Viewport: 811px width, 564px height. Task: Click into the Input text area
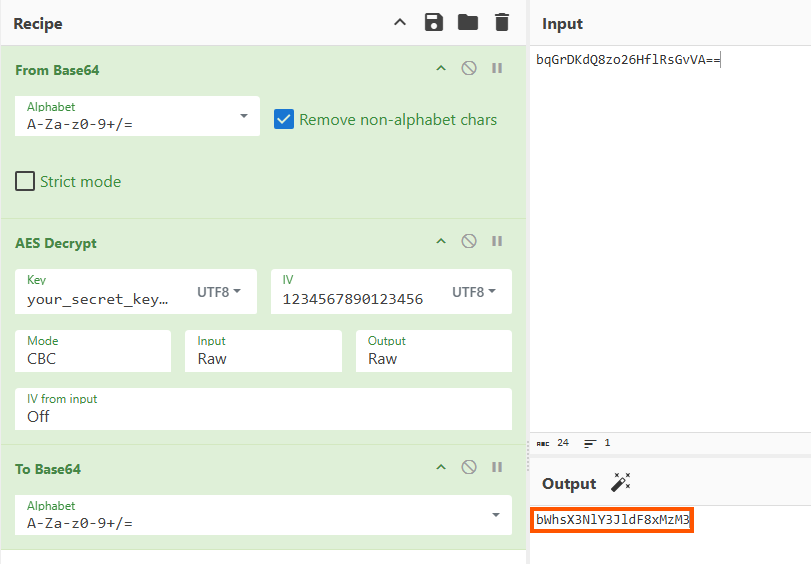coord(670,238)
